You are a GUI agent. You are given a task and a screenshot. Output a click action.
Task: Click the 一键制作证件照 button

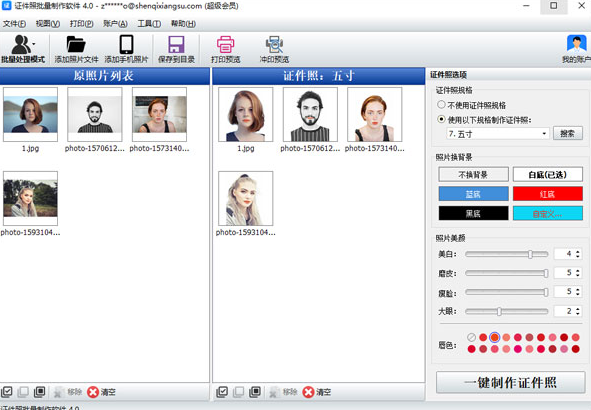pyautogui.click(x=510, y=382)
